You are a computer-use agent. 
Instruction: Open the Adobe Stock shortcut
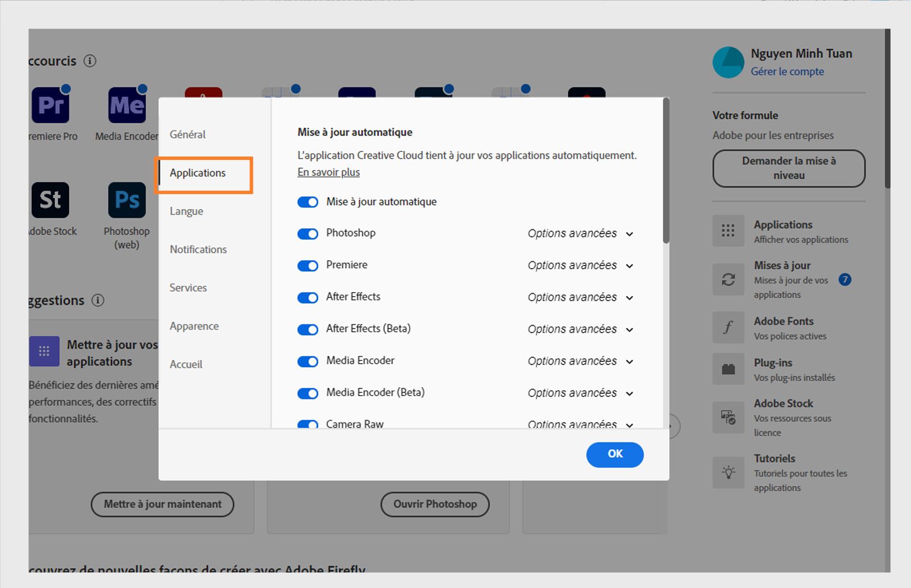tap(50, 200)
